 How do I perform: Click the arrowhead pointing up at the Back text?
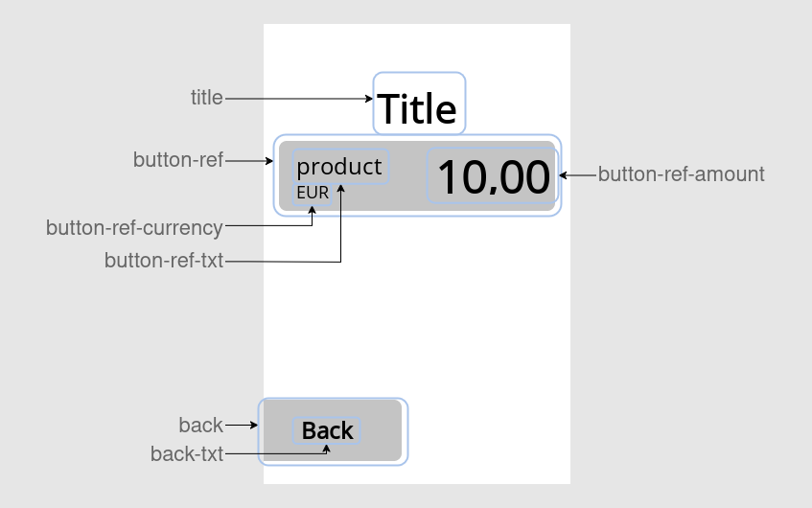[x=329, y=448]
